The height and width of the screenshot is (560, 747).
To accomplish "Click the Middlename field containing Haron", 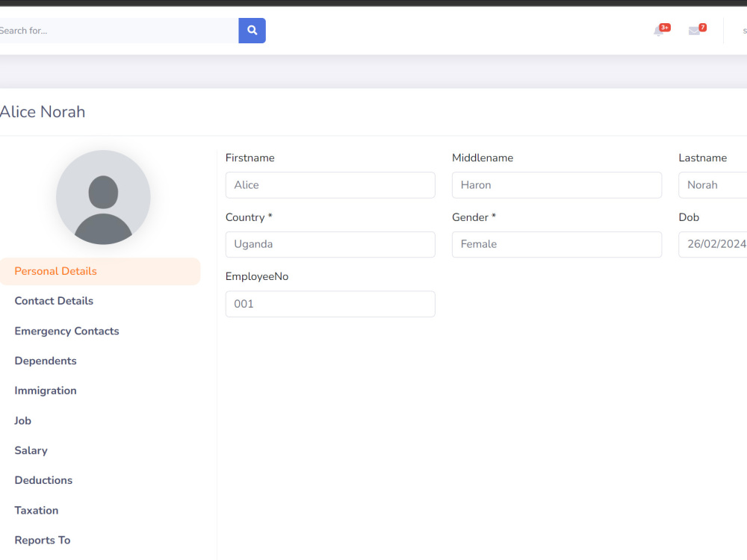I will point(557,185).
